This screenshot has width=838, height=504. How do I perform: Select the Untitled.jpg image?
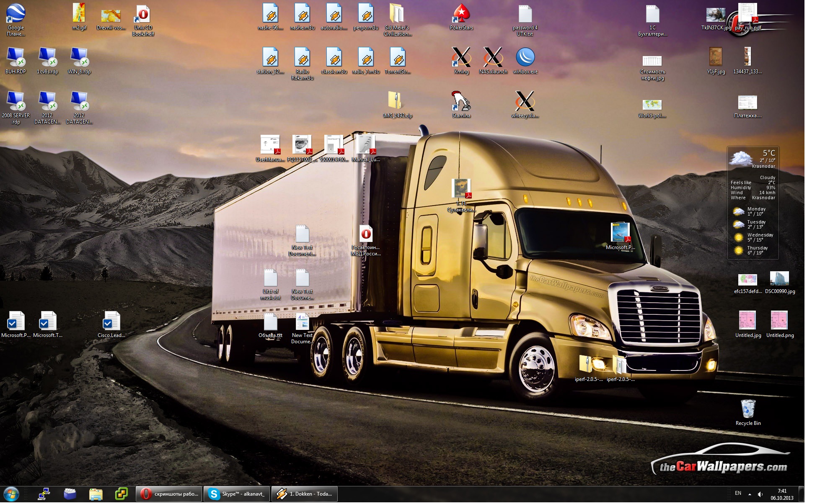click(748, 324)
